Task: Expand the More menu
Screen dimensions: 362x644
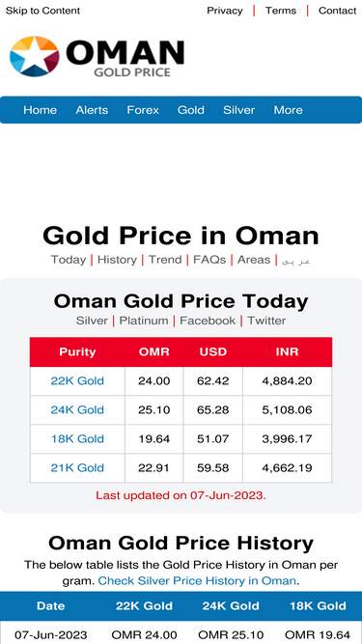Action: tap(288, 110)
